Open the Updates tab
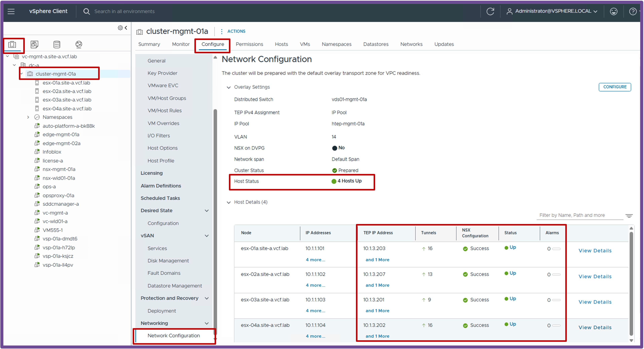 point(444,44)
